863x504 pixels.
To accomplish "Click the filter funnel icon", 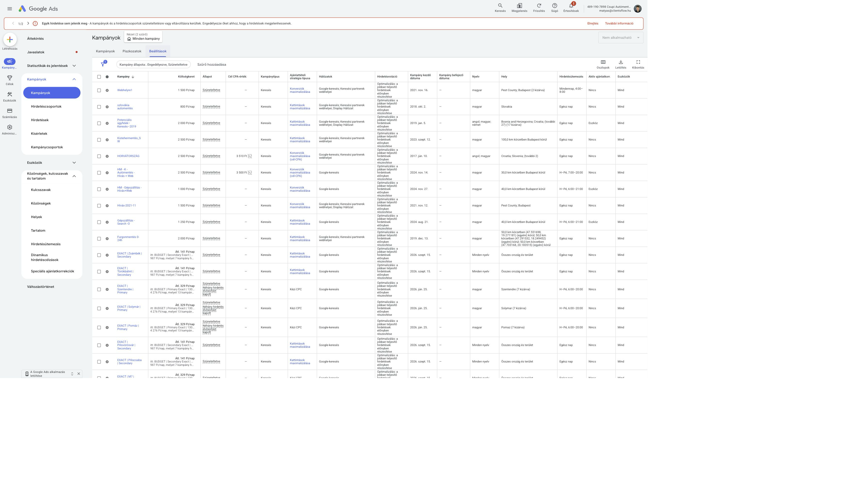I will 103,64.
